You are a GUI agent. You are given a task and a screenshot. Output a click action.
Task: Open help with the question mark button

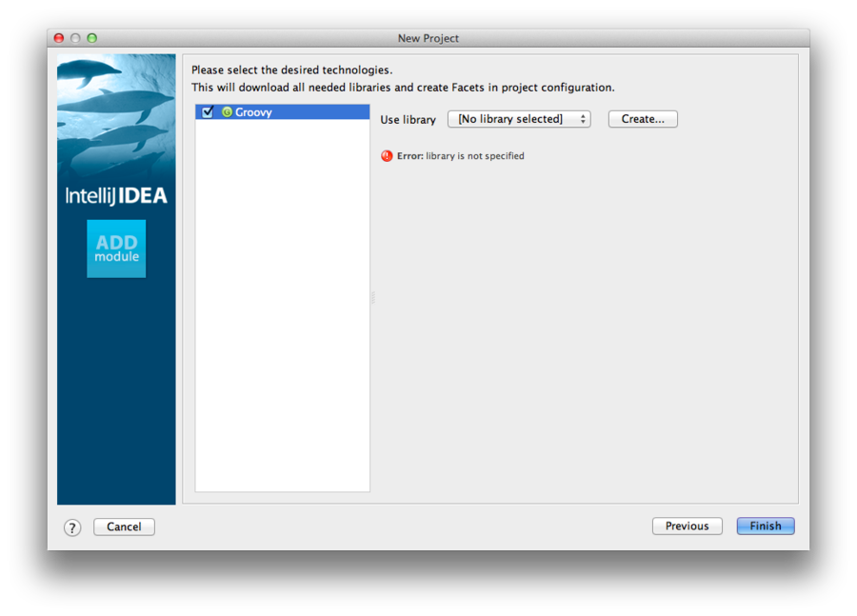[x=72, y=528]
